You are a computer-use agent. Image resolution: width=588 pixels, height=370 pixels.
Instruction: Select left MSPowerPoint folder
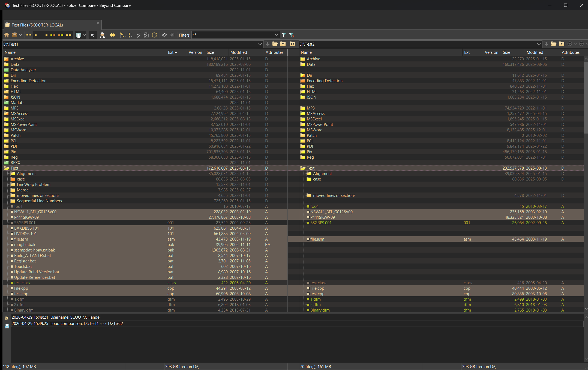pyautogui.click(x=24, y=125)
